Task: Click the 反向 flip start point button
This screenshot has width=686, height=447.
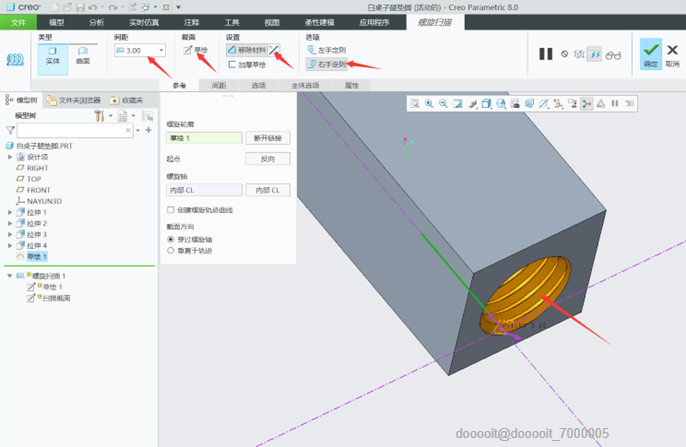Action: click(x=268, y=159)
